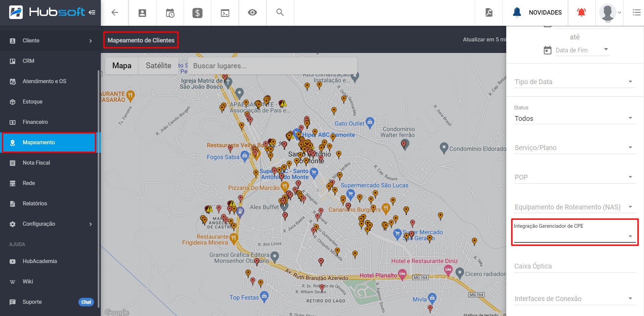Screen dimensions: 644x316
Task: Click the red alarm bell notification icon
Action: 581,13
